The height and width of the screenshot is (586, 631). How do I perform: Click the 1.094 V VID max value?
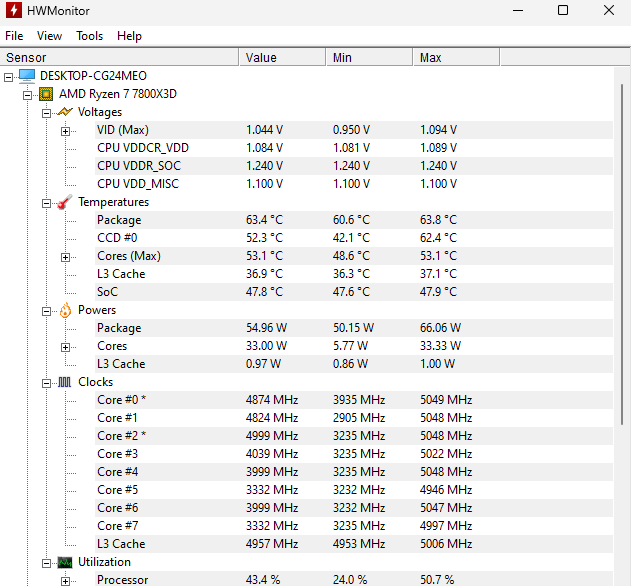tap(438, 130)
